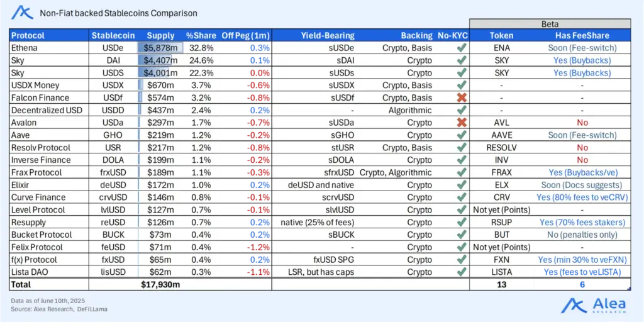Click Yes (80% fees to veCRV) text
The image size is (644, 322).
pyautogui.click(x=582, y=197)
